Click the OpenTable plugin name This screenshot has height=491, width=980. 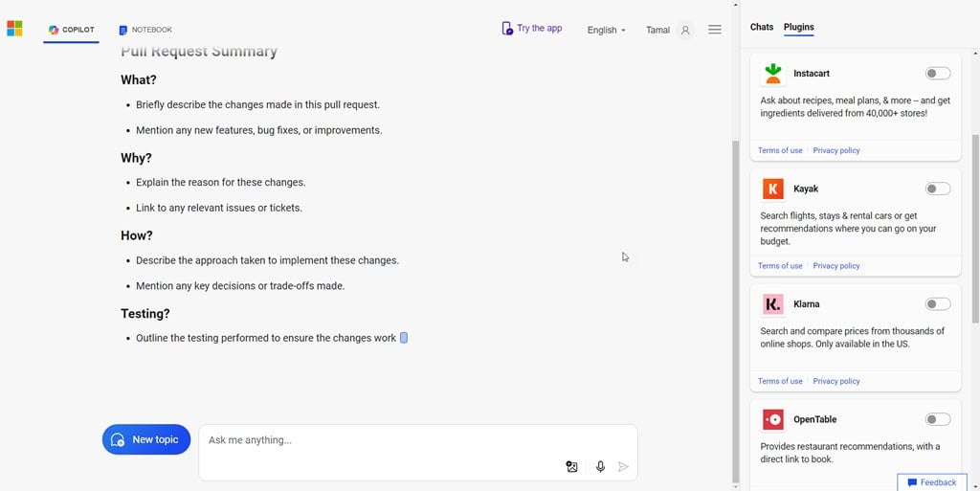(815, 420)
